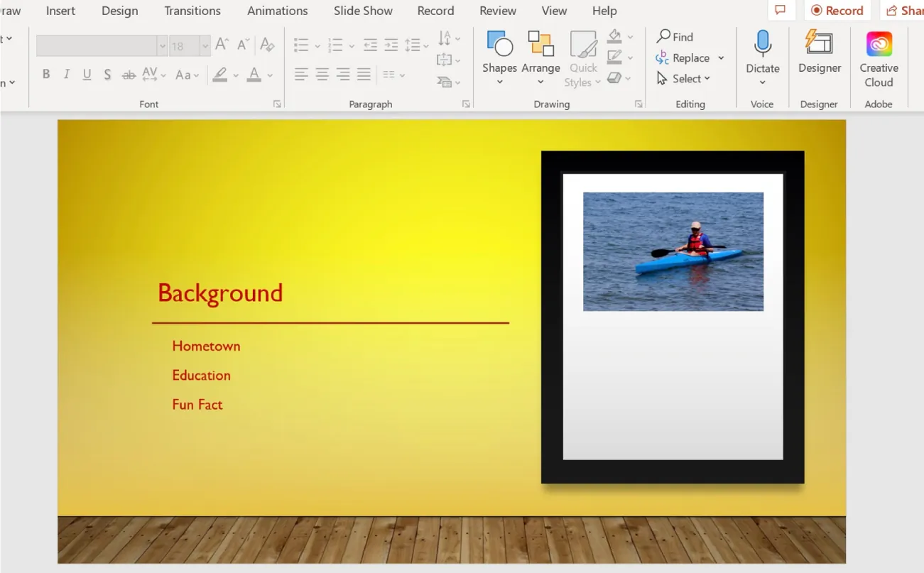Use the Find tool
Screen dimensions: 924x573
tap(675, 36)
